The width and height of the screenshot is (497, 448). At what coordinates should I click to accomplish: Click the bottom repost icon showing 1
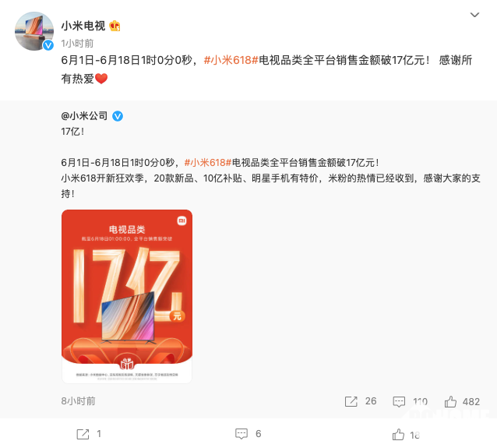coord(83,434)
